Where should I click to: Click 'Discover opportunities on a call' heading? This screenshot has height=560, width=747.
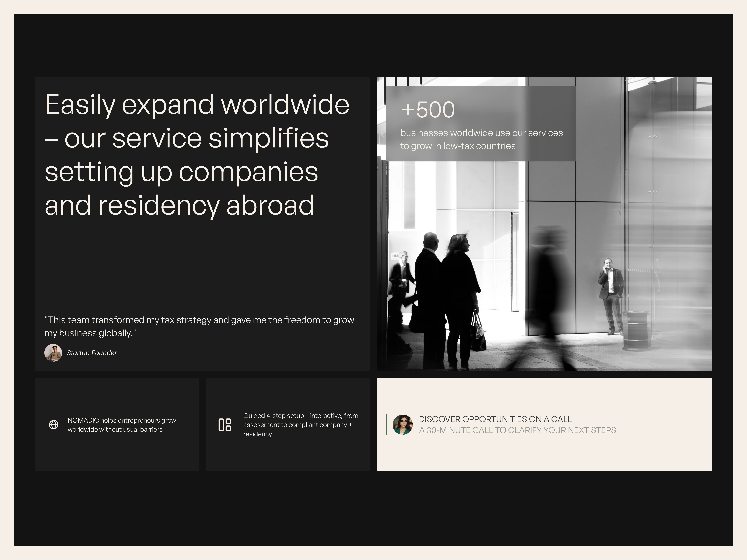495,419
